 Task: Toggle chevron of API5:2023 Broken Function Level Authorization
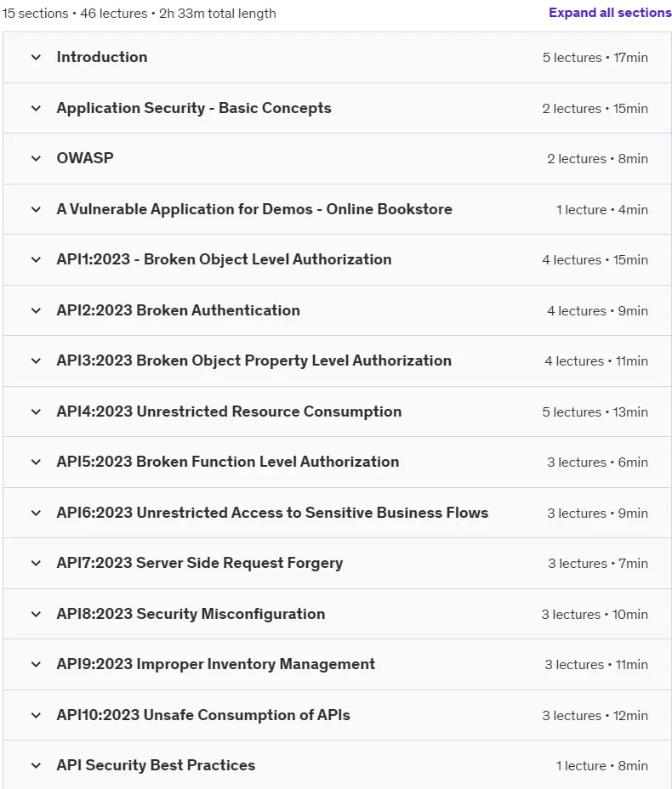[36, 462]
